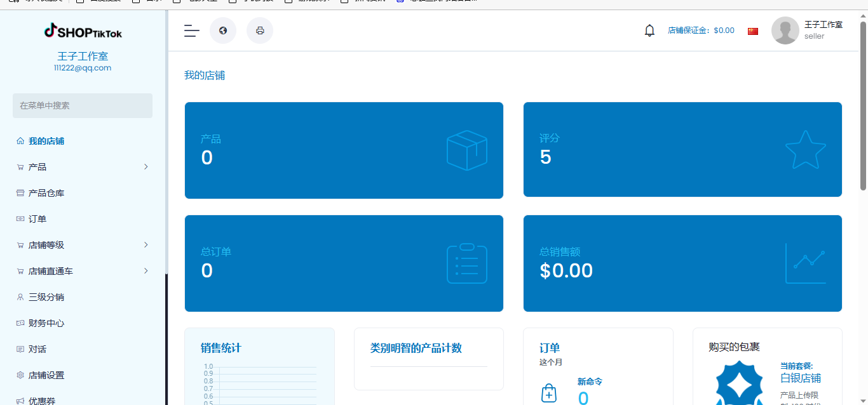This screenshot has width=868, height=405.
Task: Click the 对话 chat icon
Action: (20, 349)
